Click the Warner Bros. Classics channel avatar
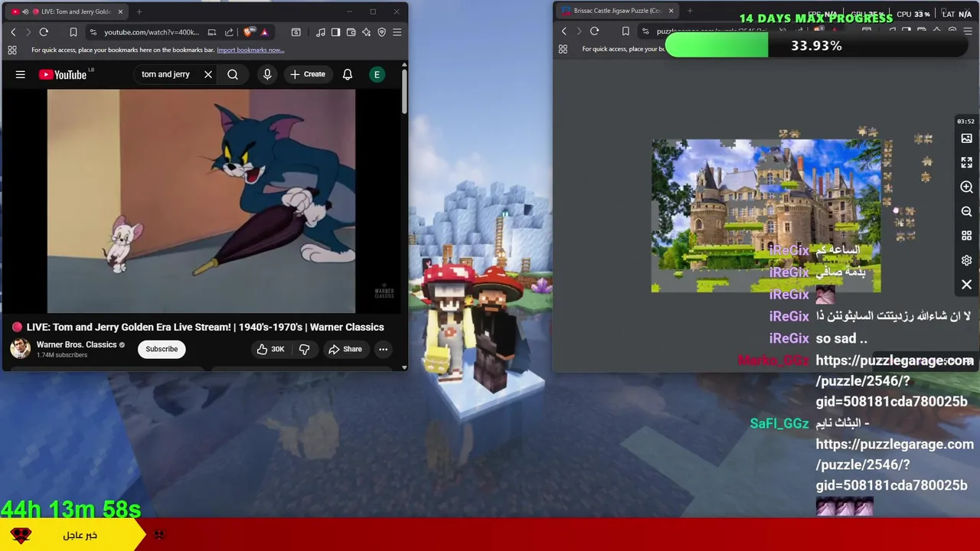 pyautogui.click(x=20, y=349)
